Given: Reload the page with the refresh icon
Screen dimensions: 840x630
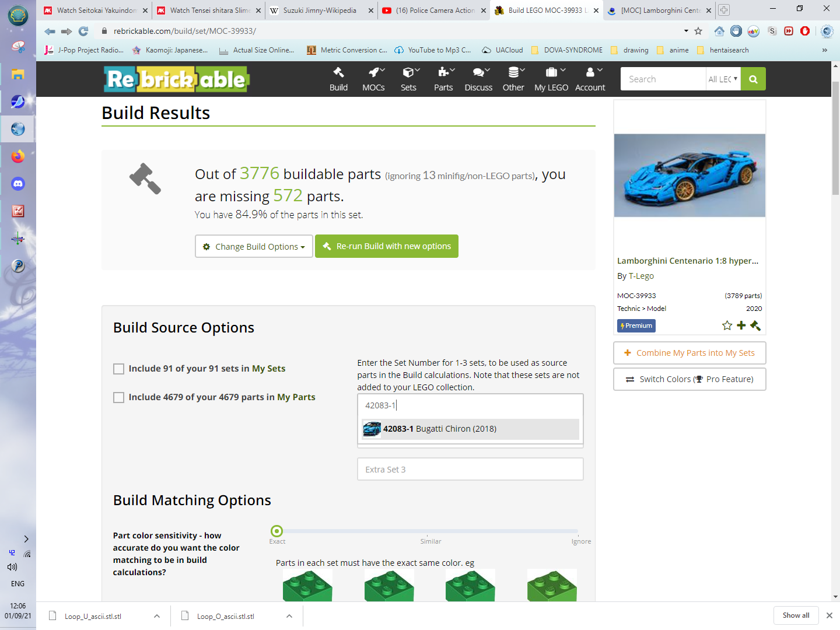Looking at the screenshot, I should pyautogui.click(x=83, y=31).
